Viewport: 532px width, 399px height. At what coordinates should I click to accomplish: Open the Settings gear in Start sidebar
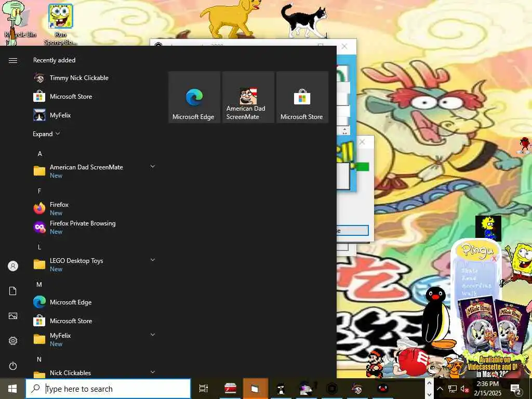click(13, 341)
